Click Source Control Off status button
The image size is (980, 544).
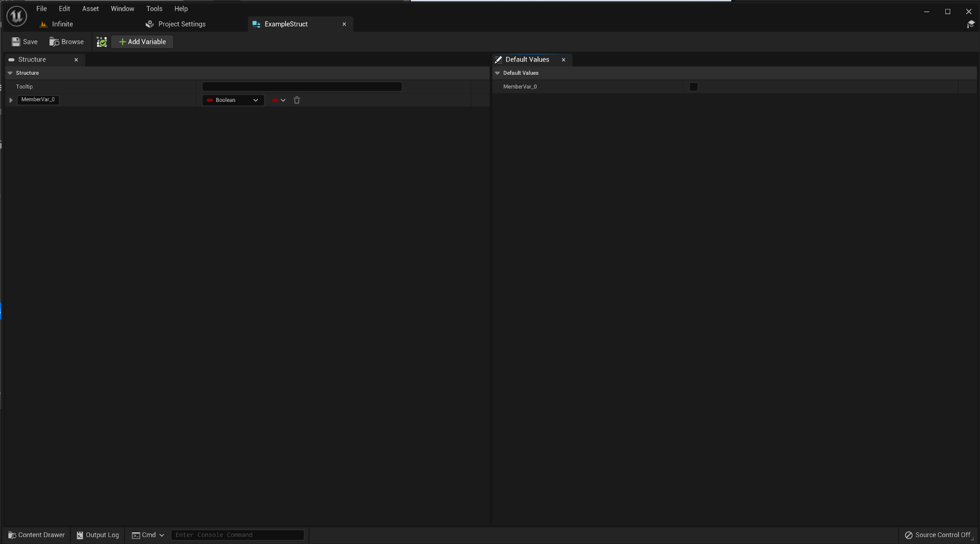[x=937, y=535]
